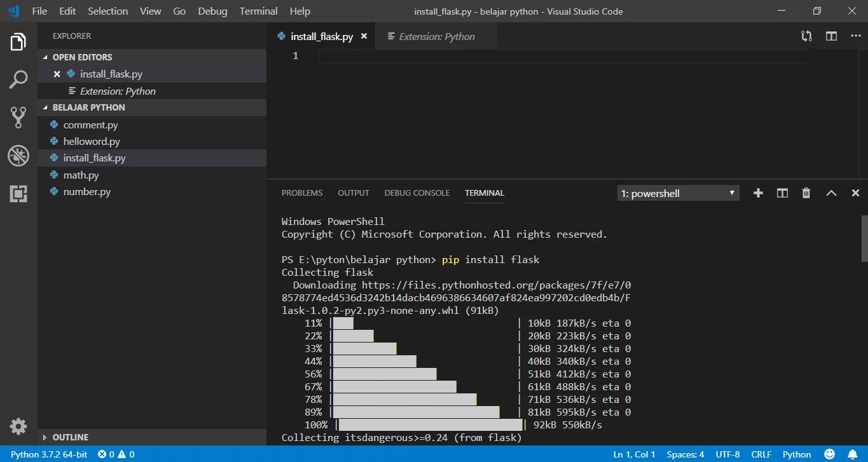Image resolution: width=868 pixels, height=462 pixels.
Task: Open number.py from the file tree
Action: [152, 191]
